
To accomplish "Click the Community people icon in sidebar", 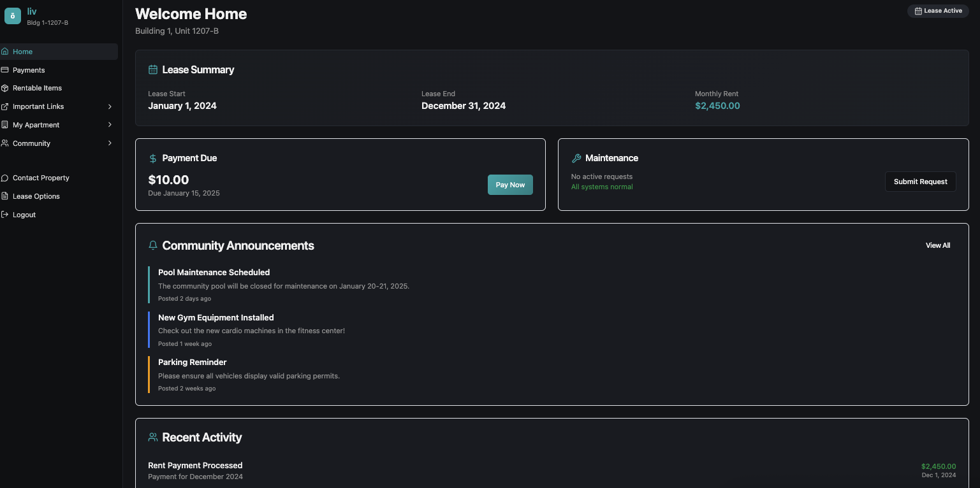I will [x=5, y=143].
